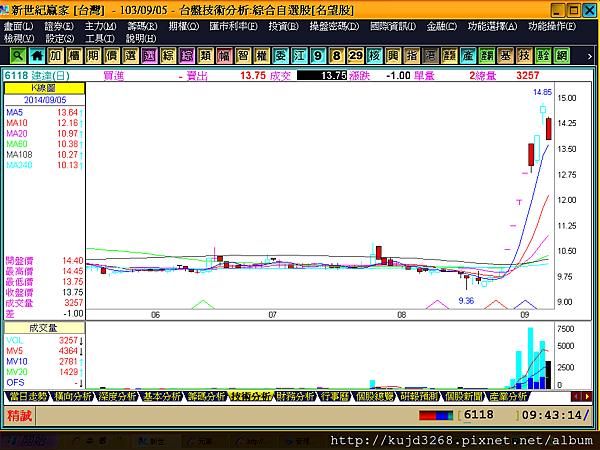
Task: Click the 類 toolbar icon next to 幅
Action: click(205, 56)
